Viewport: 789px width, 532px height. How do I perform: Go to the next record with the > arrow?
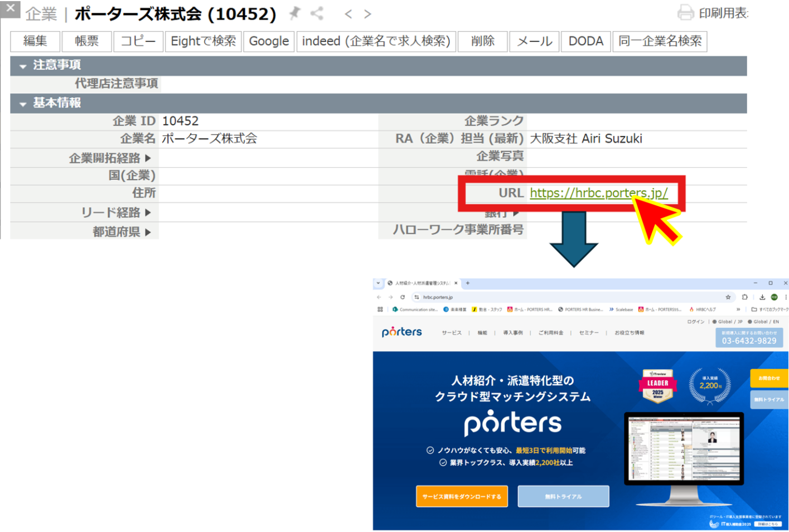367,14
